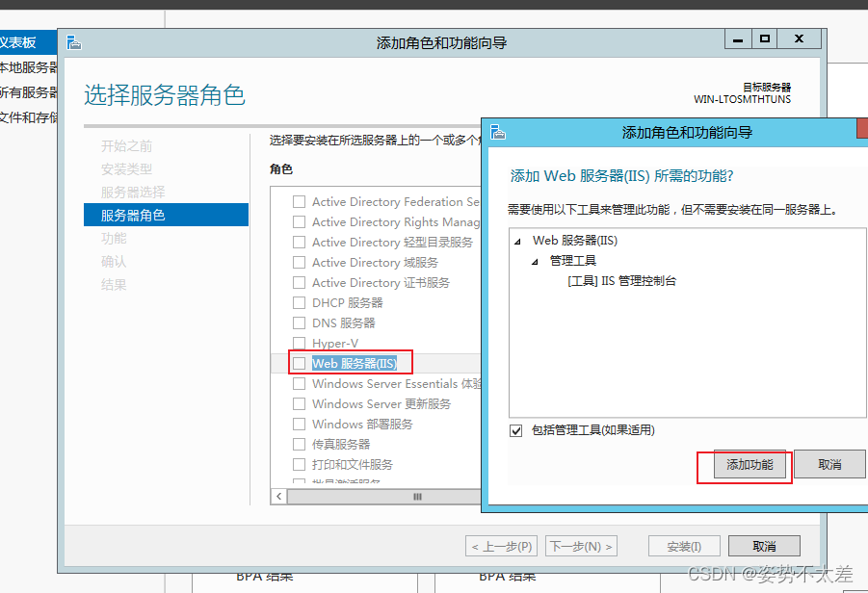Go to 确认 wizard step
The width and height of the screenshot is (868, 593).
click(x=114, y=262)
